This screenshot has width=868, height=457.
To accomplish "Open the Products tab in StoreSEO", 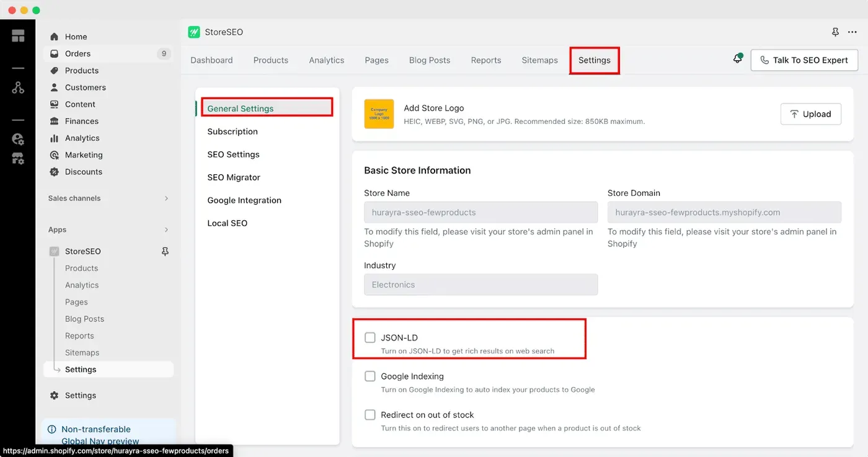I will (x=271, y=60).
